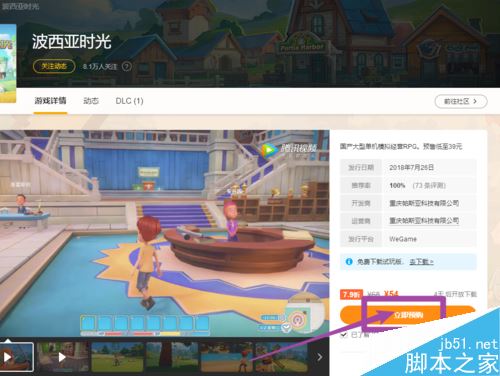
Task: Select the fifth screenshot thumbnail with character
Action: pyautogui.click(x=227, y=357)
